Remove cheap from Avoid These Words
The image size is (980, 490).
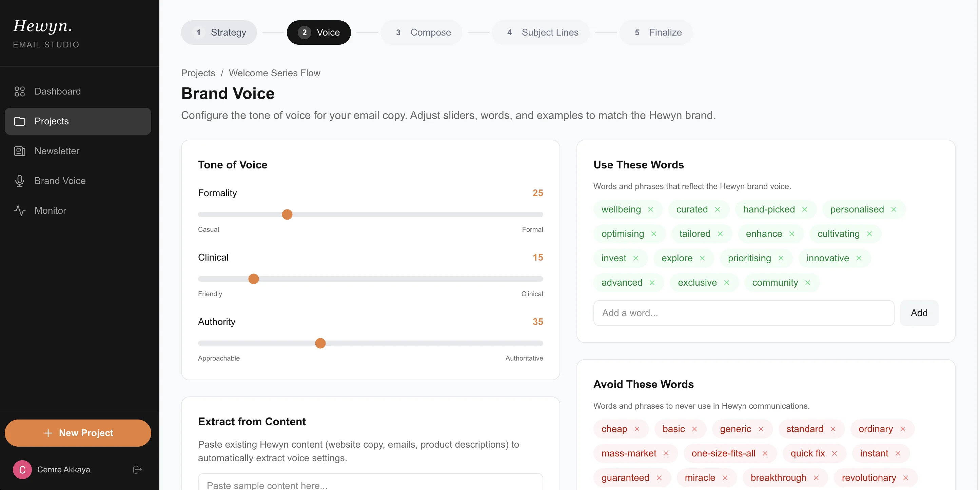tap(638, 429)
